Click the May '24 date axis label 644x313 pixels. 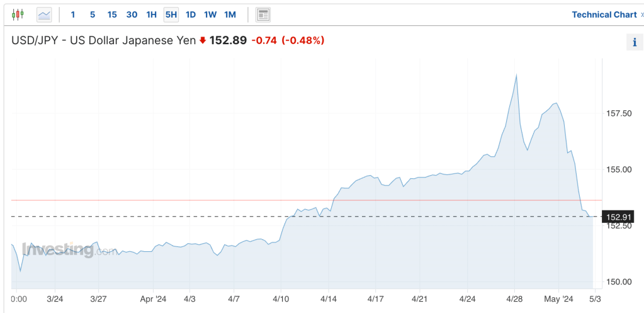[558, 299]
